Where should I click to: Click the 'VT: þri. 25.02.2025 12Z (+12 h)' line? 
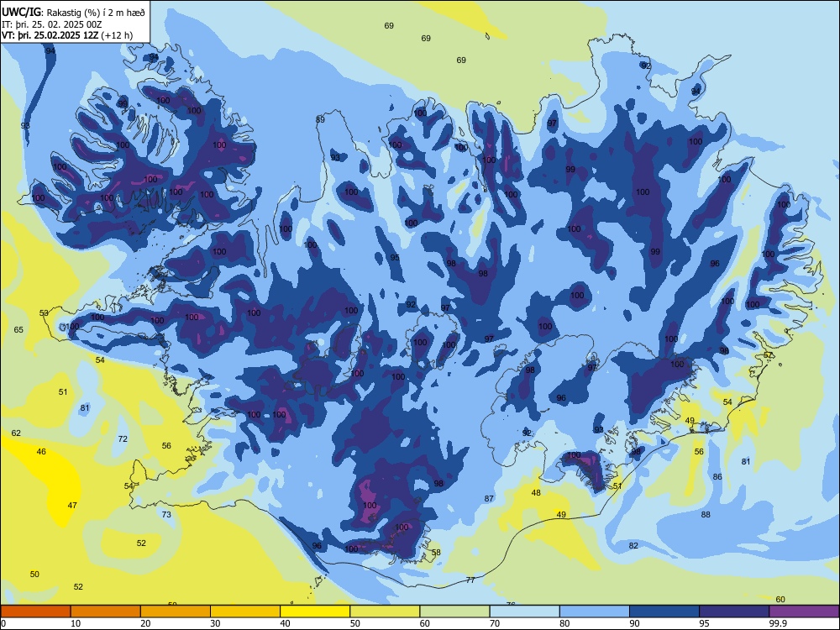point(67,35)
